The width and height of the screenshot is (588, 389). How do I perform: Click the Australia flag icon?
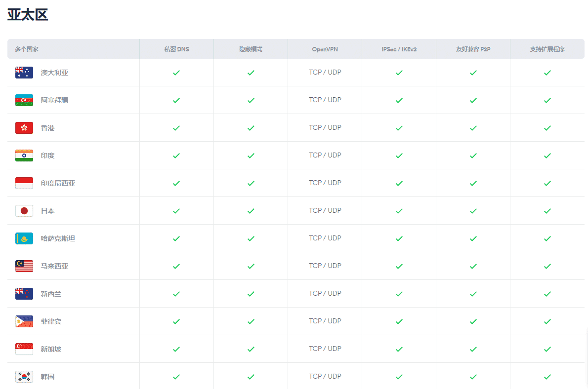(x=24, y=73)
